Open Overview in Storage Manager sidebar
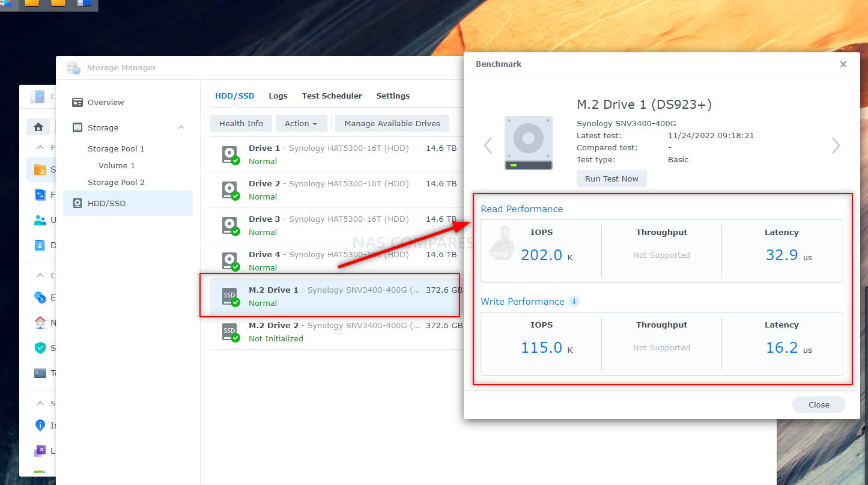This screenshot has height=485, width=868. 106,102
